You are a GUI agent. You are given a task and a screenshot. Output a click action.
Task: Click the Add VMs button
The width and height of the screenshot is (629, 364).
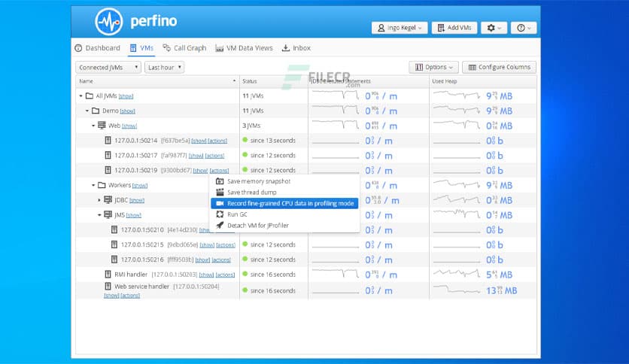pos(454,28)
